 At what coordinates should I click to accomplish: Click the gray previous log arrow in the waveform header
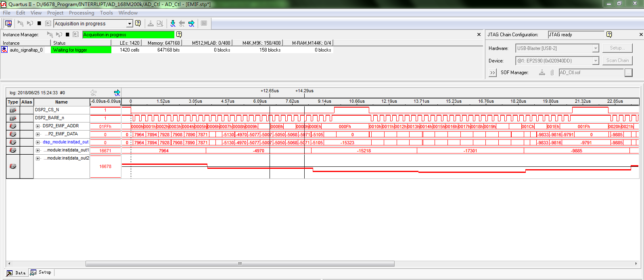coord(94,93)
